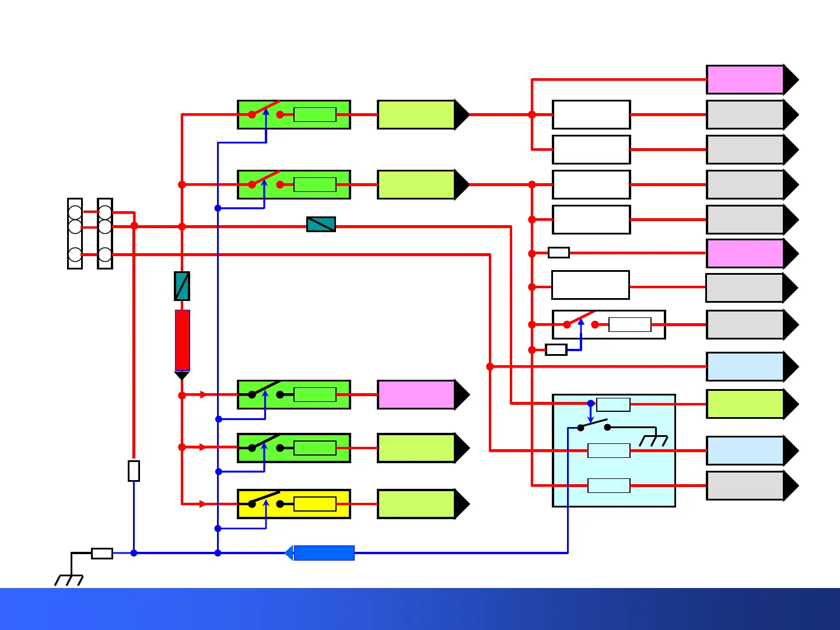Click the pink arrow box fed by green relay
Viewport: 840px width, 630px height.
pyautogui.click(x=423, y=395)
